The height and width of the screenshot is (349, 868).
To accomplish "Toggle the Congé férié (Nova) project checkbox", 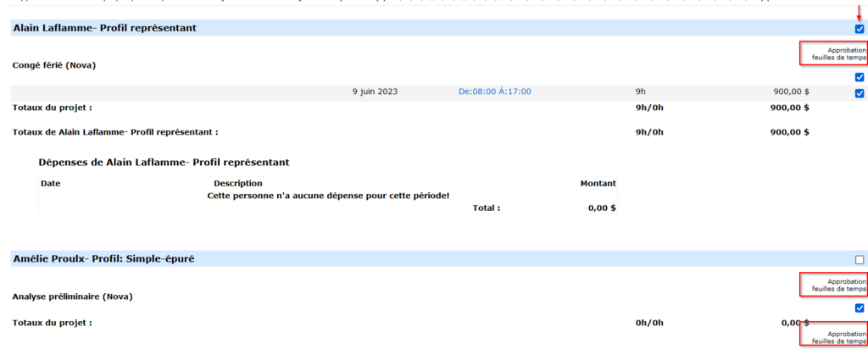I will point(860,78).
